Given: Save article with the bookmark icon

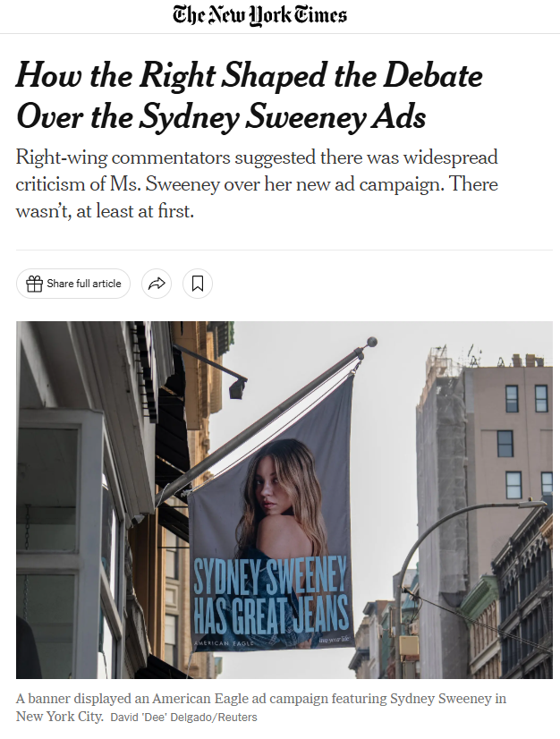Looking at the screenshot, I should point(198,284).
